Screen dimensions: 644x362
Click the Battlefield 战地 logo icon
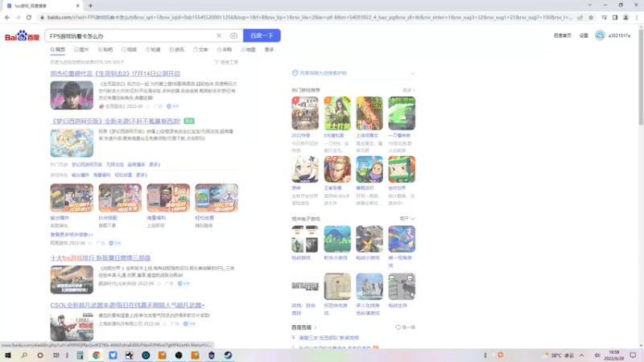tap(305, 286)
